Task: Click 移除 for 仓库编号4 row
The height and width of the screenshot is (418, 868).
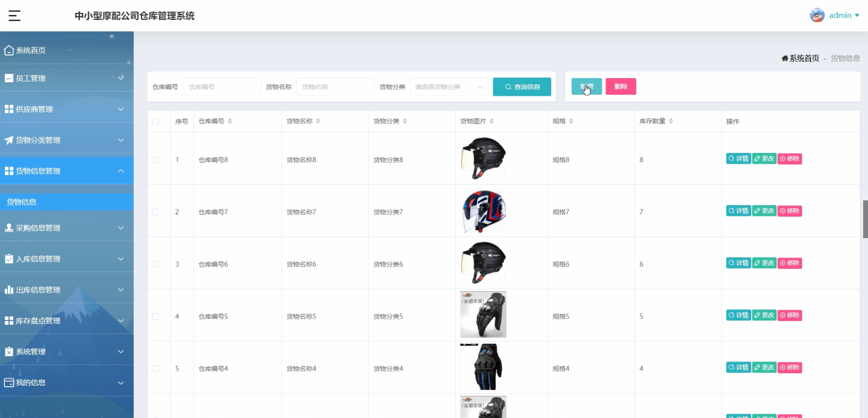Action: (790, 367)
